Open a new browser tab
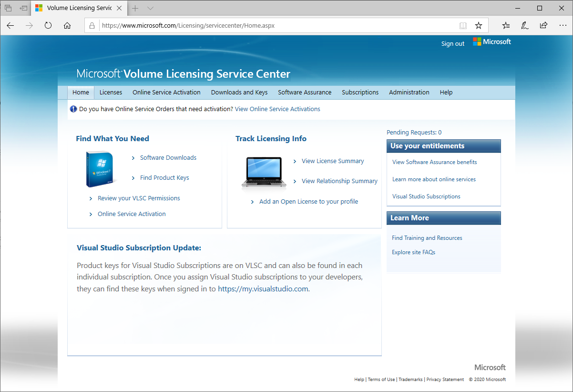 click(x=135, y=8)
